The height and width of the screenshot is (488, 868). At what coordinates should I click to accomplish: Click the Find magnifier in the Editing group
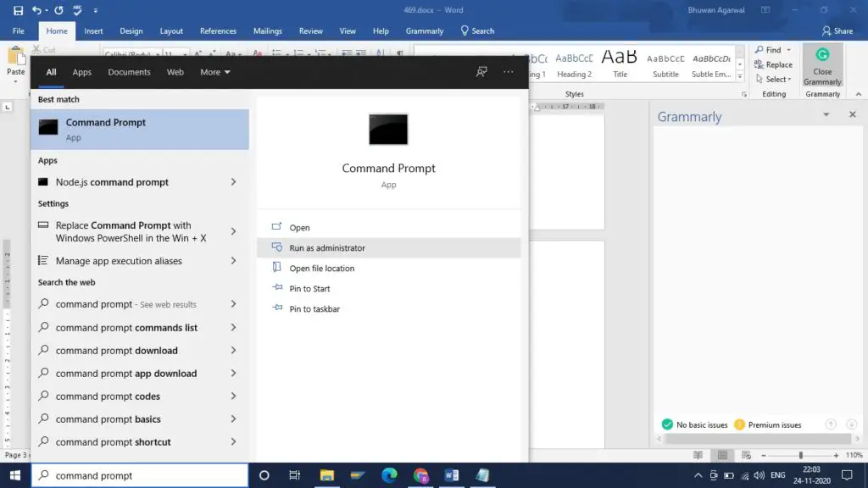759,50
